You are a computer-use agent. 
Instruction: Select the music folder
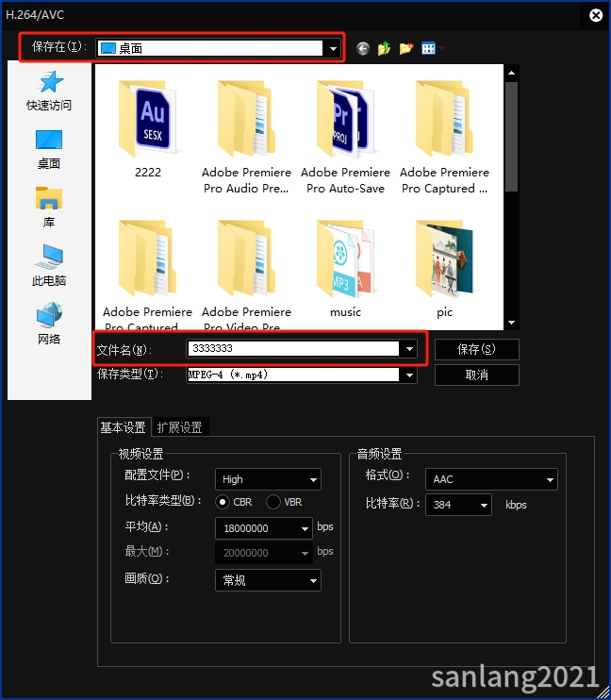coord(345,269)
